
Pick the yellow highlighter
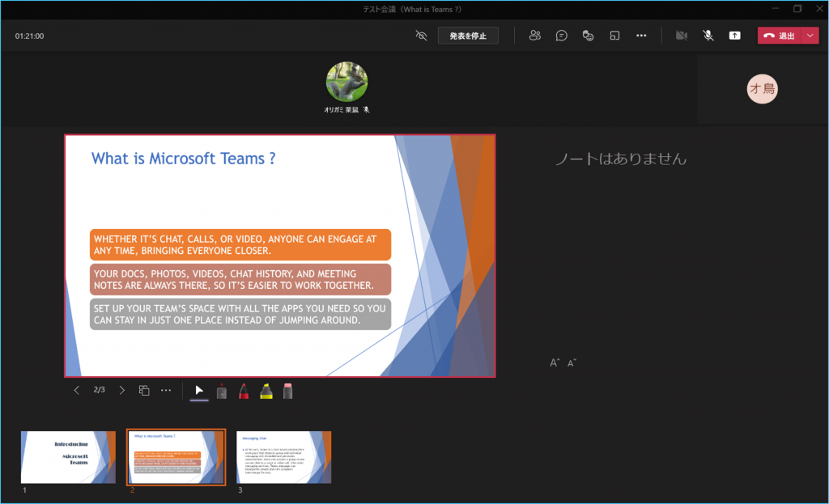point(266,391)
